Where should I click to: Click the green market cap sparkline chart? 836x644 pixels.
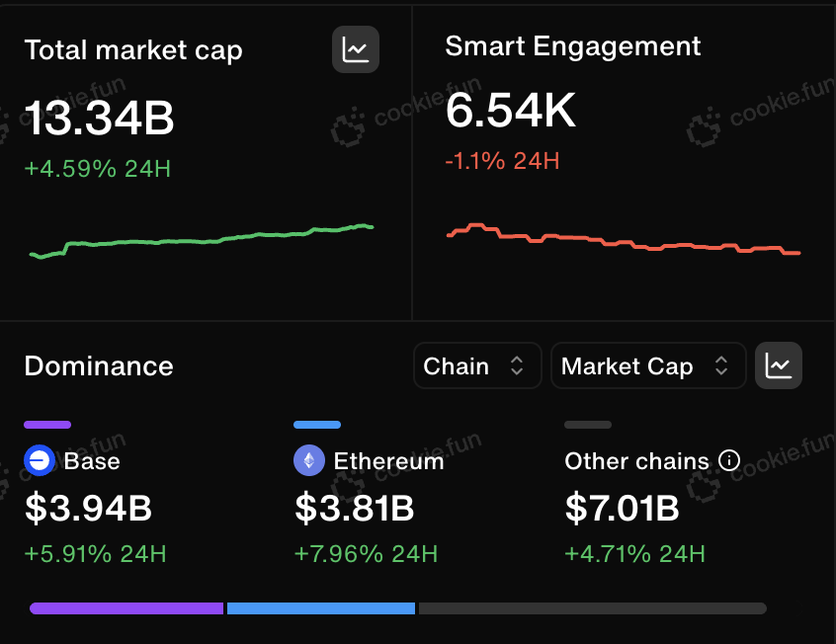tap(202, 241)
